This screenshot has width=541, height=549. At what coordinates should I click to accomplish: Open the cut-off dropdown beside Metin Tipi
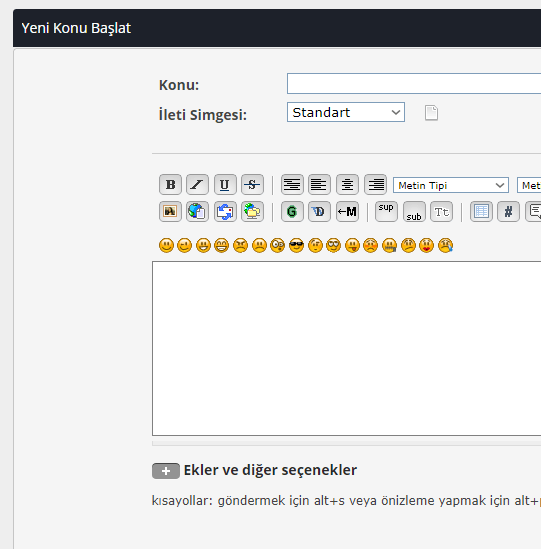pyautogui.click(x=529, y=185)
